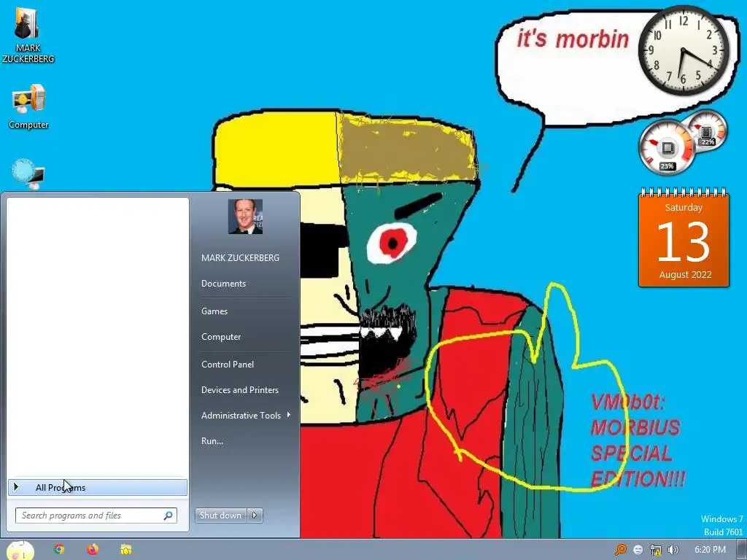This screenshot has width=747, height=560.
Task: Open Devices and Printers
Action: [x=239, y=390]
